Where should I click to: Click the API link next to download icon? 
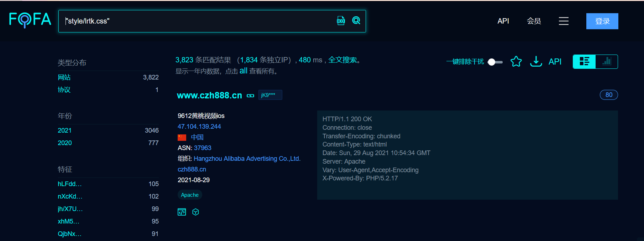(555, 62)
